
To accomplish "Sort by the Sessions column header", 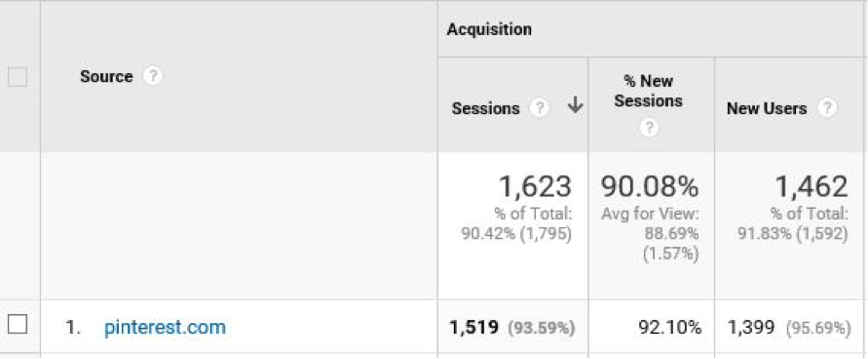I will tap(485, 108).
